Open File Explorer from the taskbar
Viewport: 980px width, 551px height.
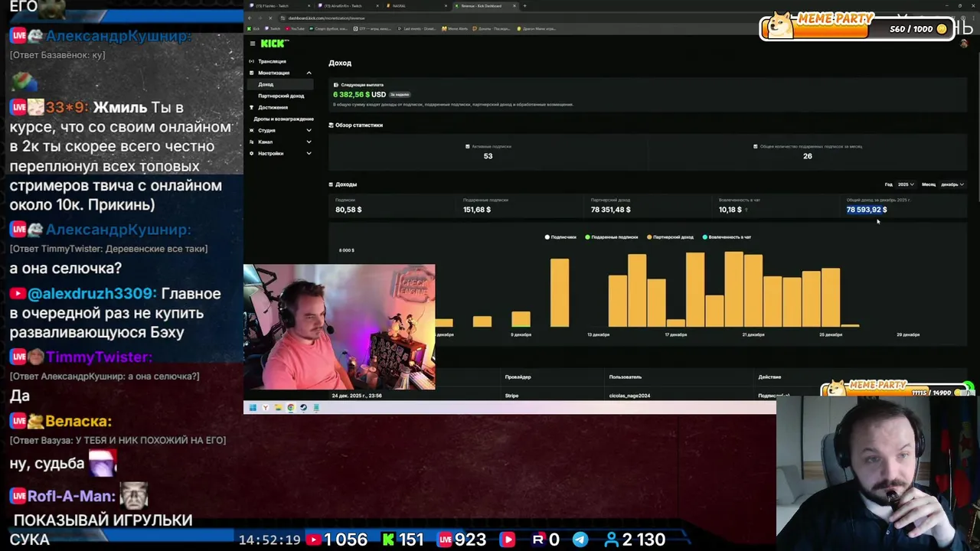[x=278, y=408]
